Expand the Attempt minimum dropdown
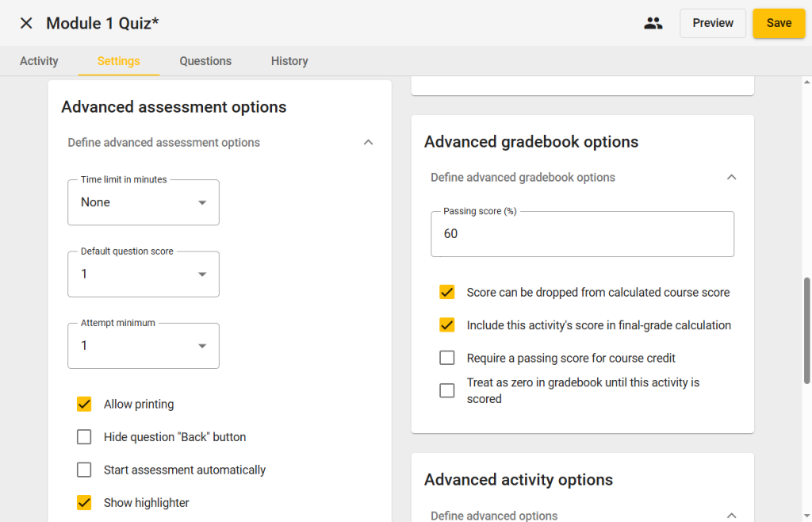The image size is (812, 522). (x=144, y=346)
